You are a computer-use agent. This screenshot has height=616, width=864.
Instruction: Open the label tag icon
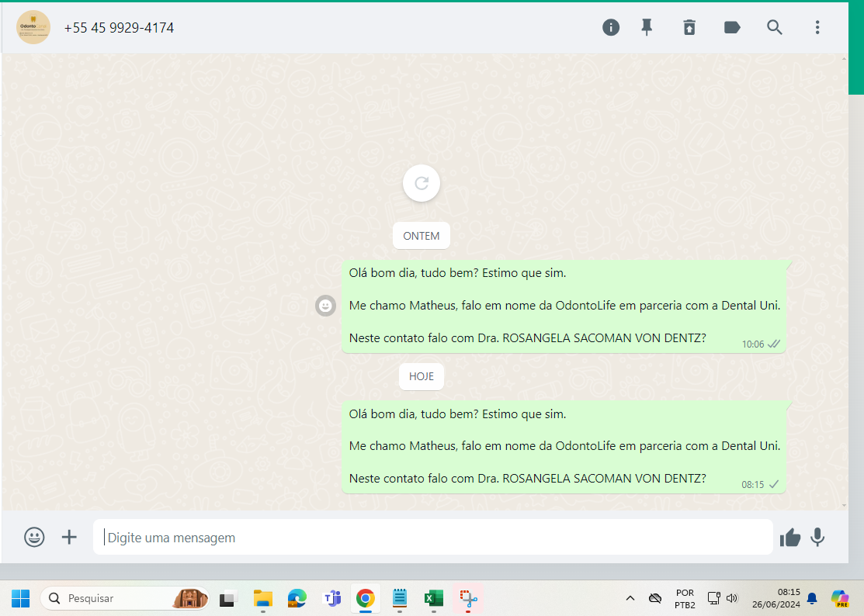coord(732,27)
